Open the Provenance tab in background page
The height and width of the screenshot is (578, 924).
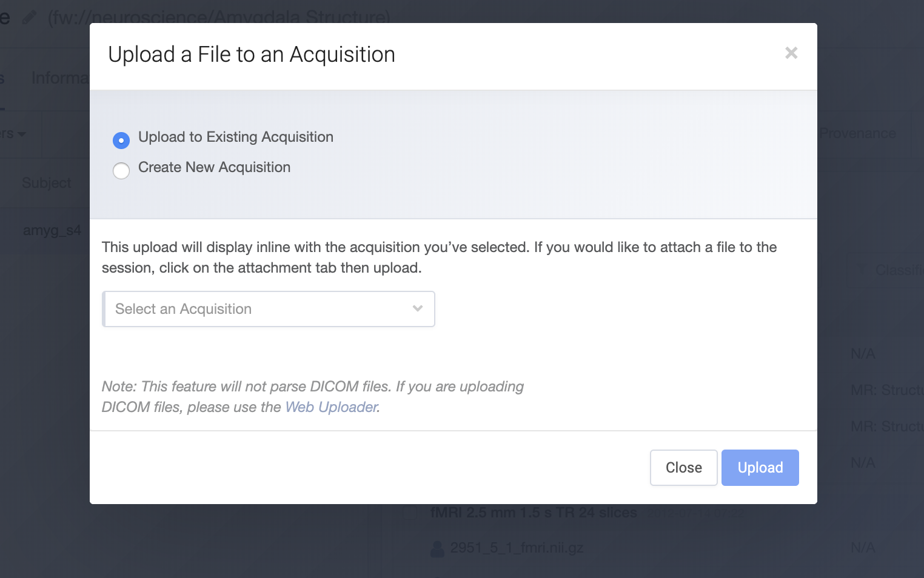857,133
